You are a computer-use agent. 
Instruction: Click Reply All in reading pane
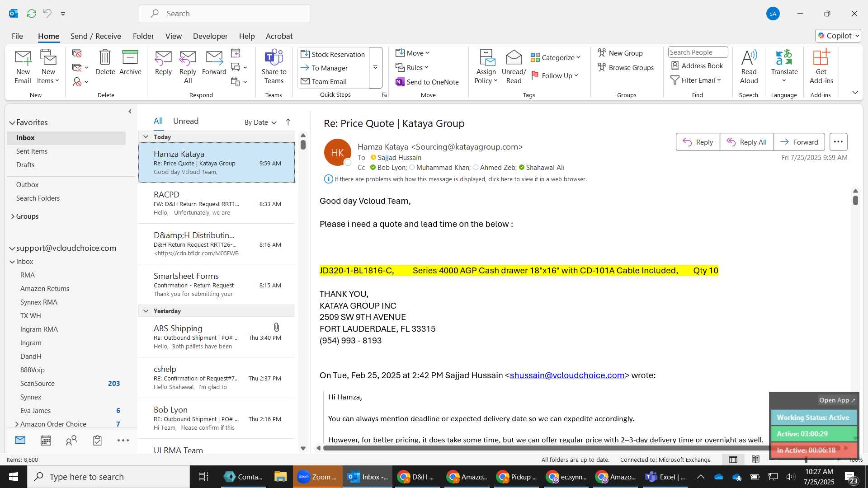tap(746, 142)
